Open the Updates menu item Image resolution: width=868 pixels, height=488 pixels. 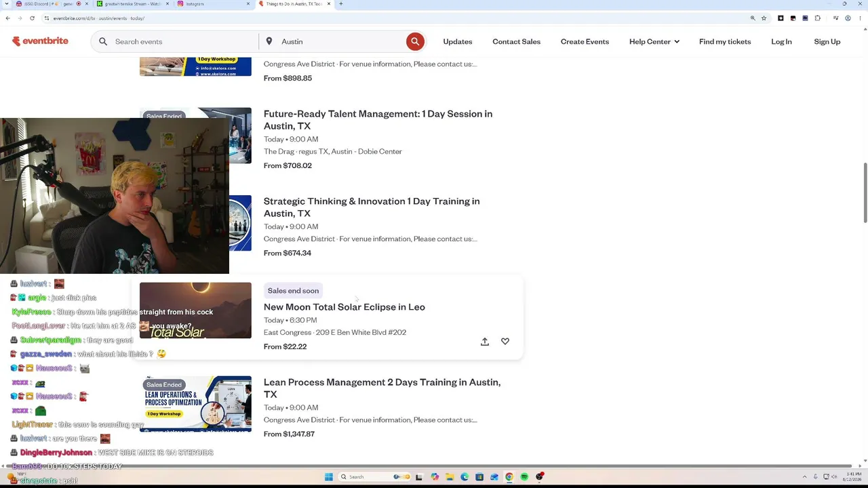point(458,41)
